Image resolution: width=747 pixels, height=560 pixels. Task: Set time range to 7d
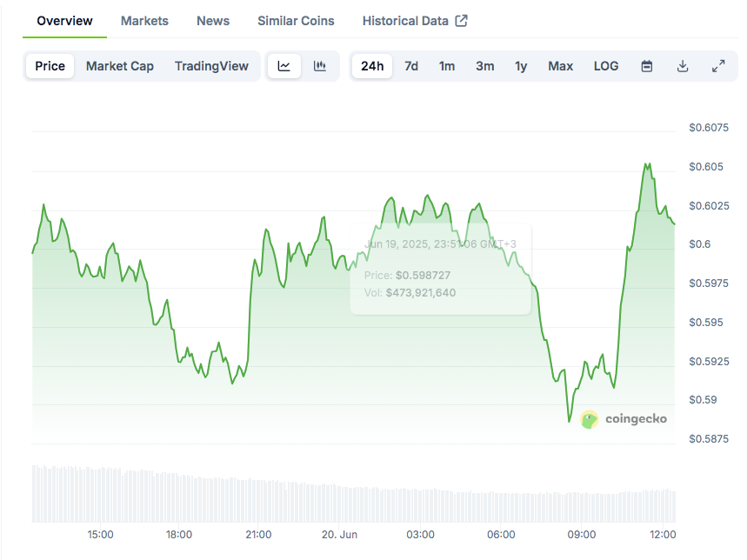tap(411, 66)
